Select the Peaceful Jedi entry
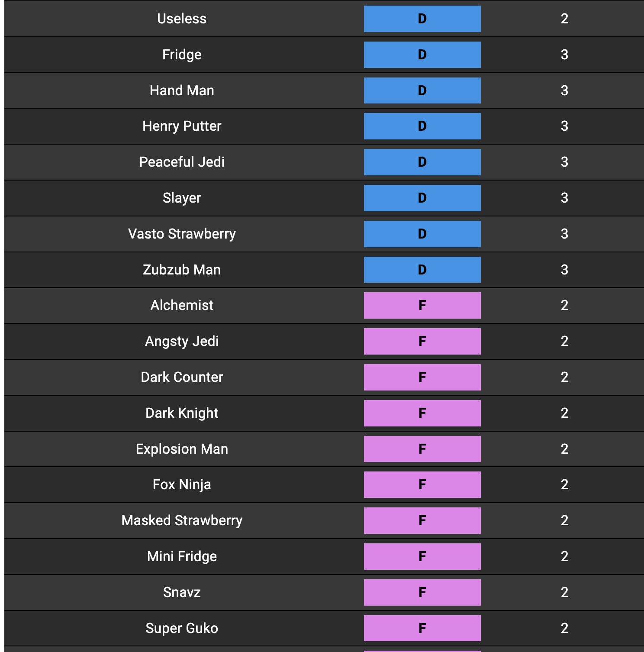Image resolution: width=644 pixels, height=652 pixels. [182, 162]
